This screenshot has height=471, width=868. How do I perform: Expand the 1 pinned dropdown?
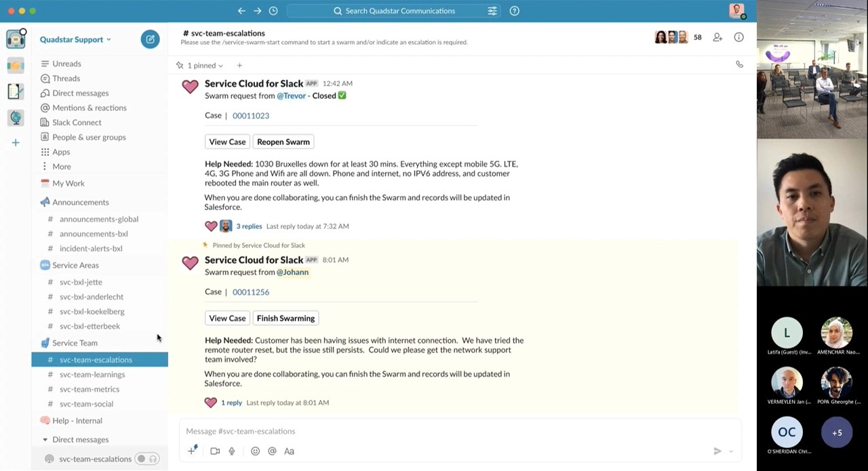click(x=199, y=66)
